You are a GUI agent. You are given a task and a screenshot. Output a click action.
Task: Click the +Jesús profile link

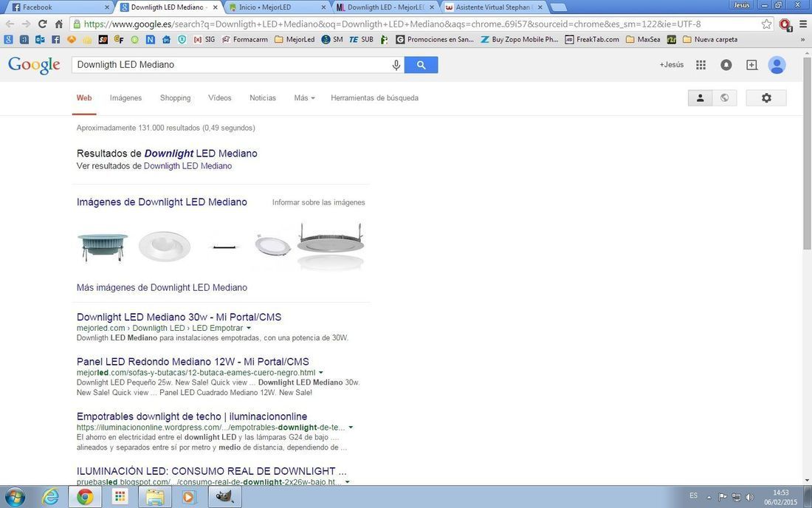671,65
